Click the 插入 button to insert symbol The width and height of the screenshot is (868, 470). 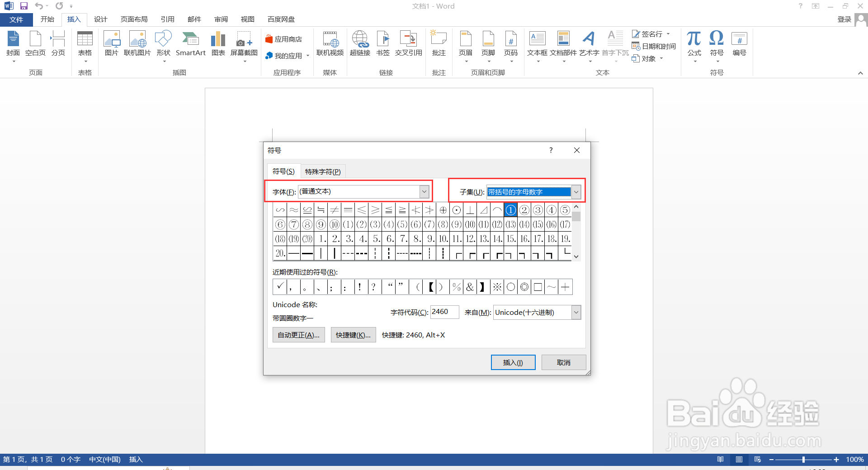click(x=513, y=362)
